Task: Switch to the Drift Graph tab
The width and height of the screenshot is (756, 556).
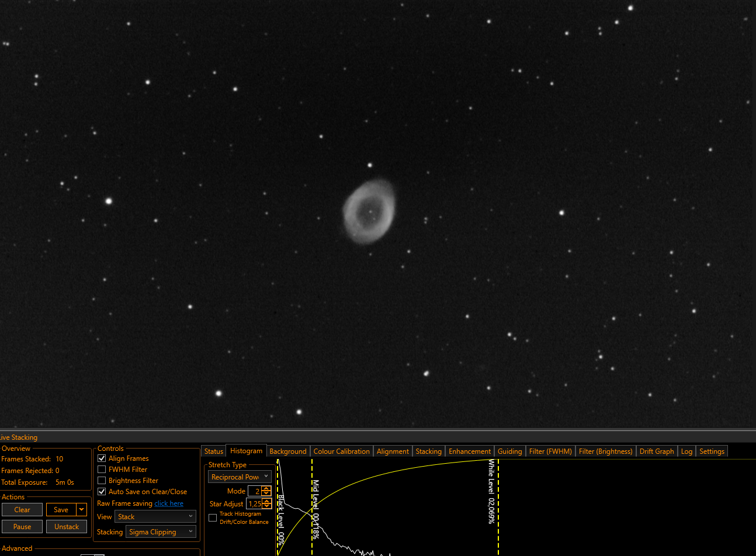Action: (657, 451)
